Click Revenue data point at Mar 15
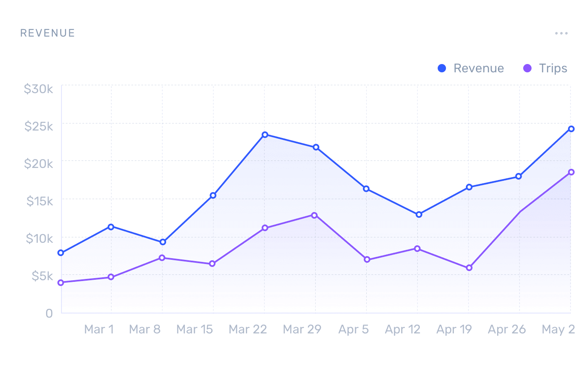The image size is (588, 370). pos(213,195)
